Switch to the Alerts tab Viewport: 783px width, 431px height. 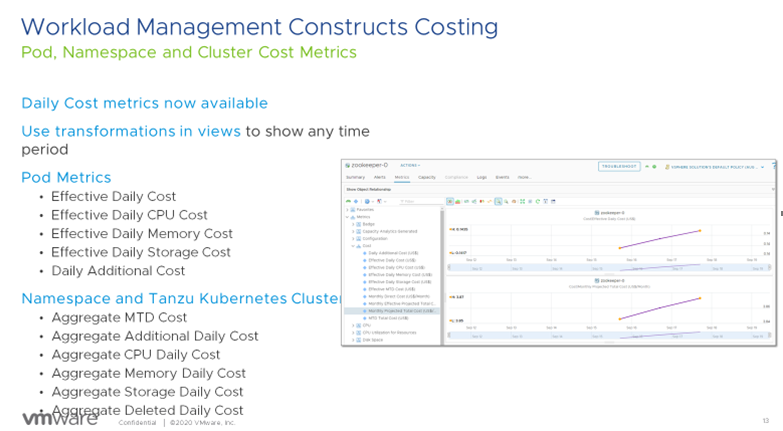click(x=380, y=177)
